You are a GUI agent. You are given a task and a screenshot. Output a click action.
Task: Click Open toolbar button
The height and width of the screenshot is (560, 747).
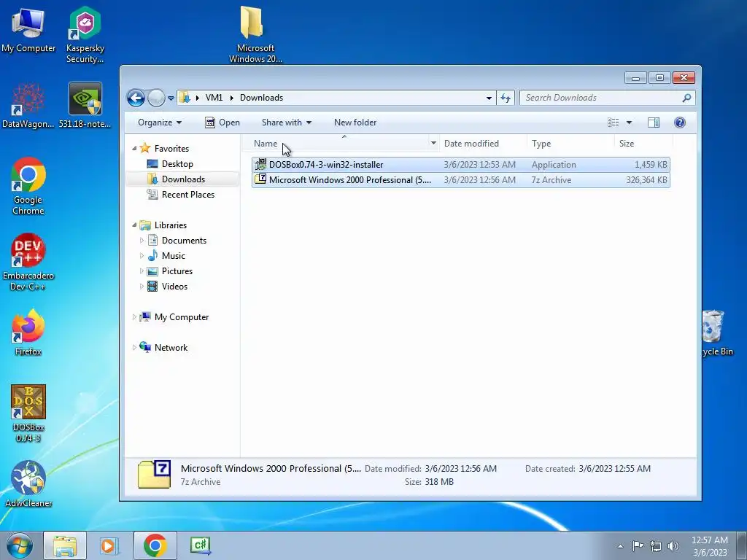pos(222,122)
